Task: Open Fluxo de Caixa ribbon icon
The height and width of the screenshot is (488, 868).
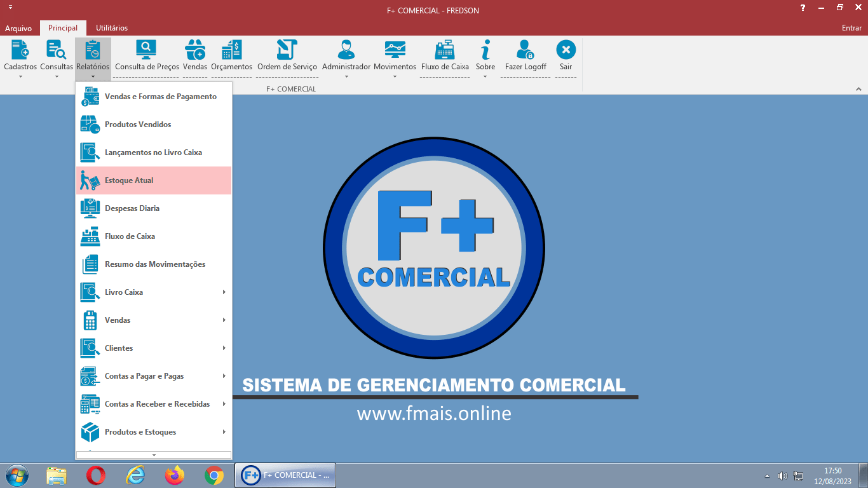Action: coord(445,50)
